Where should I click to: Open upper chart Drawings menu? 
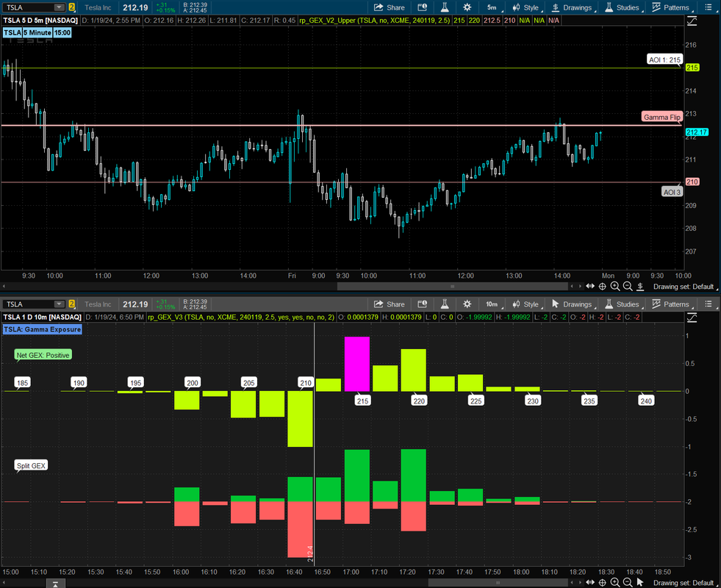(x=573, y=7)
